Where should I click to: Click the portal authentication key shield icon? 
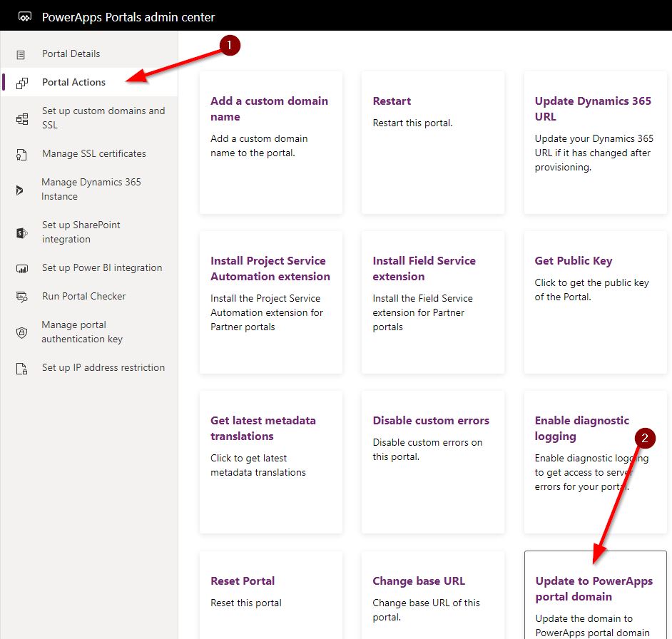21,332
